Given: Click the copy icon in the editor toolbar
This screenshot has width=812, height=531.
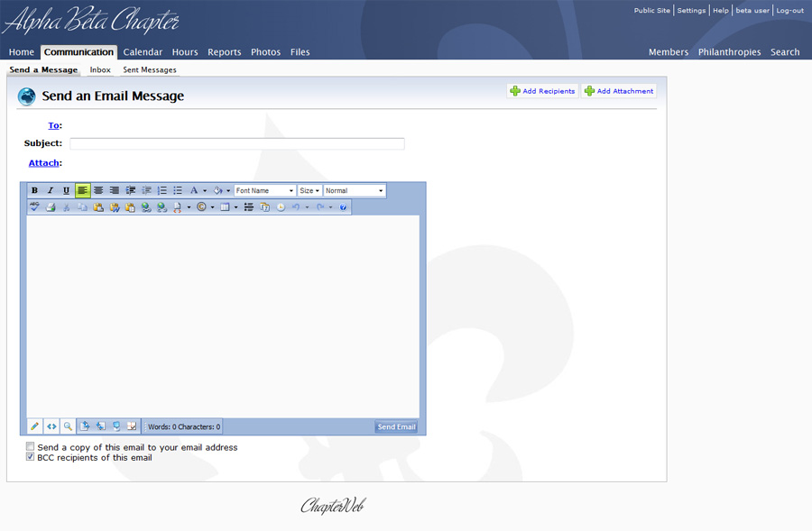Looking at the screenshot, I should (82, 207).
